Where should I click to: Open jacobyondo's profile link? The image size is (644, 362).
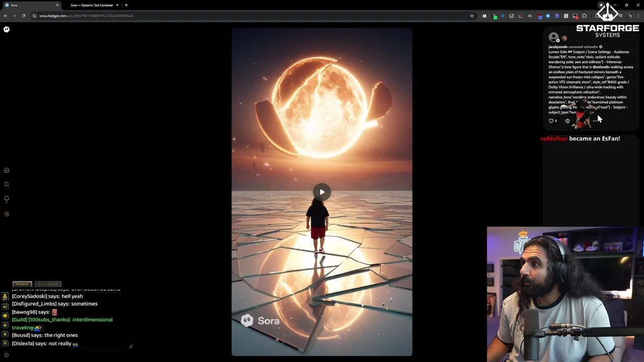(x=557, y=47)
